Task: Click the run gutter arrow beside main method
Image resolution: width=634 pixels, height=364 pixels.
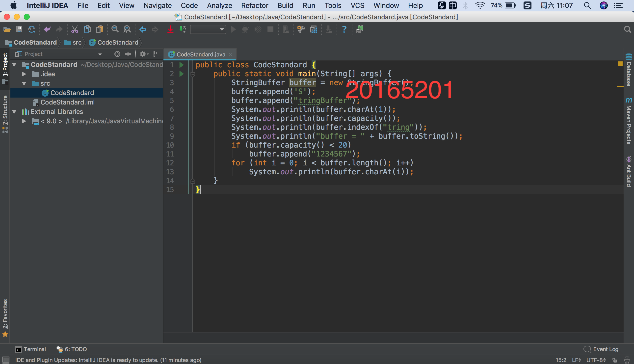Action: pos(182,74)
